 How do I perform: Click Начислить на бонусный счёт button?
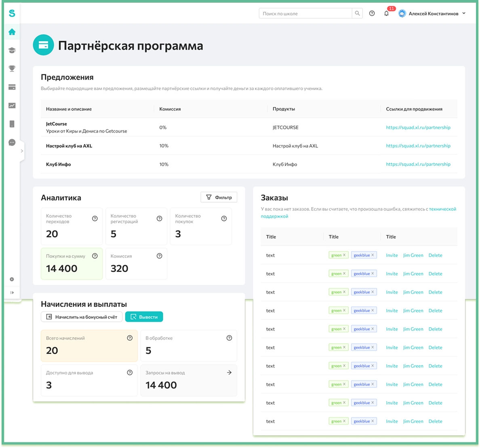click(x=82, y=317)
